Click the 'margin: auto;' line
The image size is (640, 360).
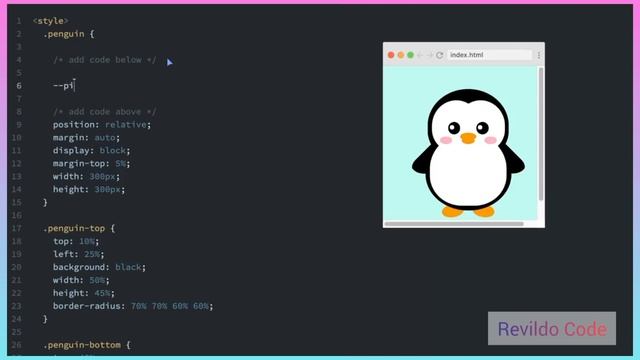click(x=86, y=138)
